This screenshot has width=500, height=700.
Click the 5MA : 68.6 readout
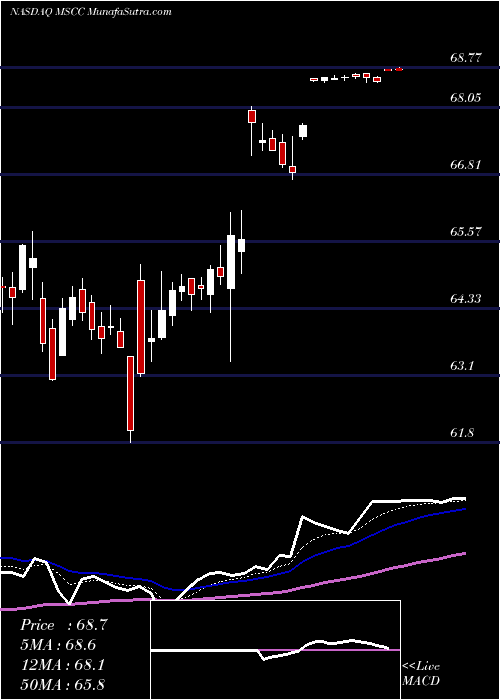point(58,645)
